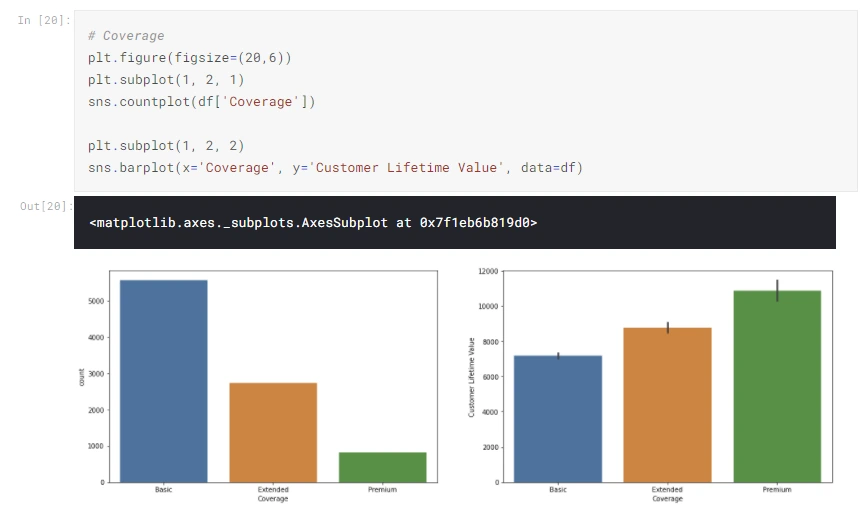Click the 5000 tick label on left chart
The height and width of the screenshot is (506, 867).
(96, 301)
